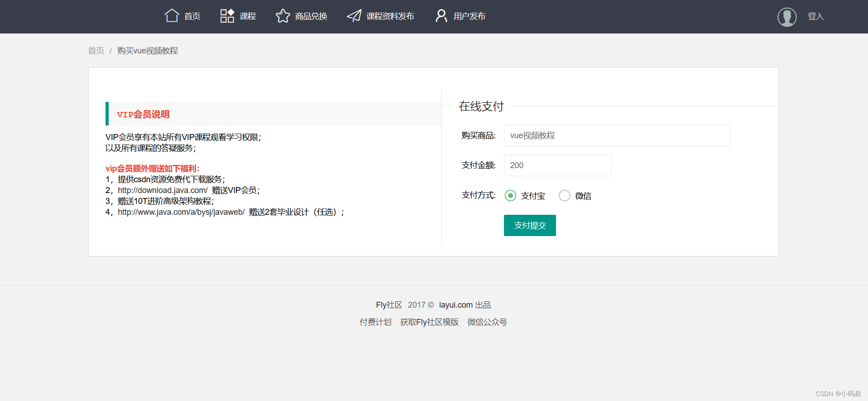Click the vip会员额外赠送如下福利 red text

pyautogui.click(x=153, y=169)
